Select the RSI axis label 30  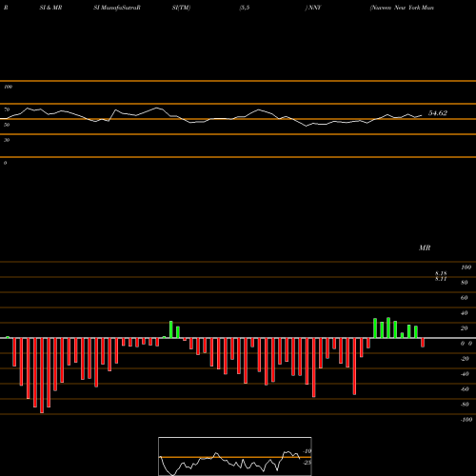[7, 140]
